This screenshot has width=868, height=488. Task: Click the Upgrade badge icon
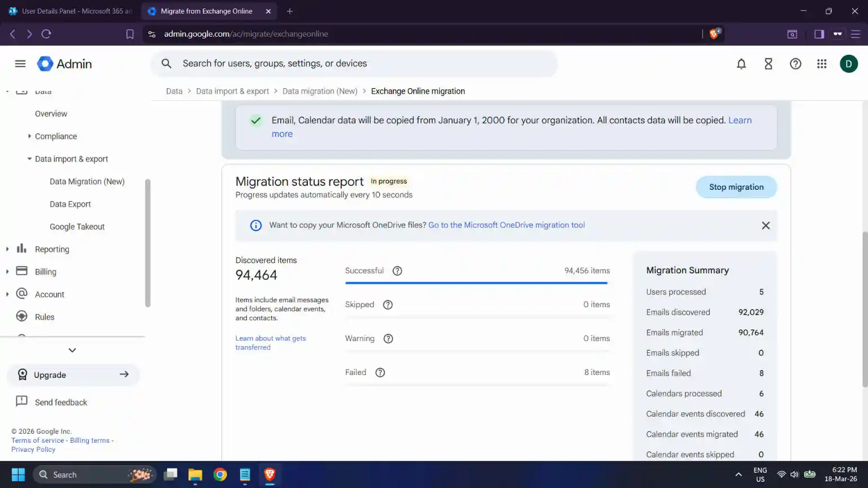click(x=23, y=374)
